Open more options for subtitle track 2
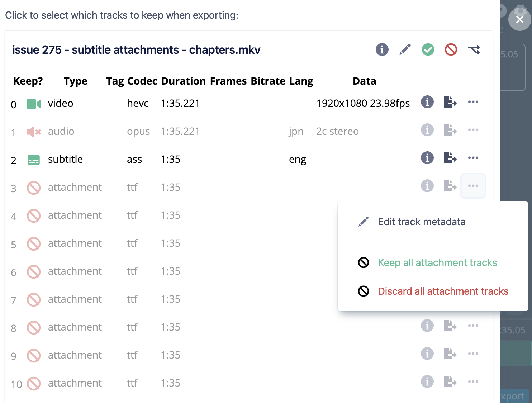Image resolution: width=532 pixels, height=403 pixels. (x=473, y=158)
